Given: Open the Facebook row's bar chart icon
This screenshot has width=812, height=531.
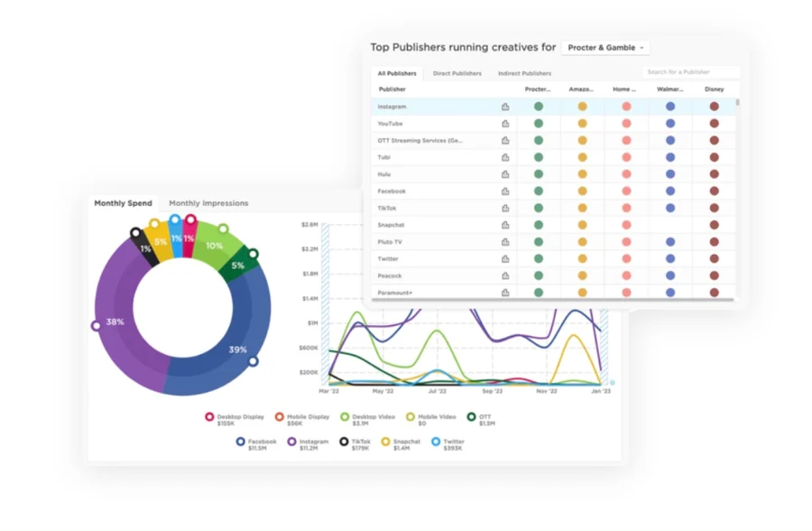Looking at the screenshot, I should (x=505, y=191).
